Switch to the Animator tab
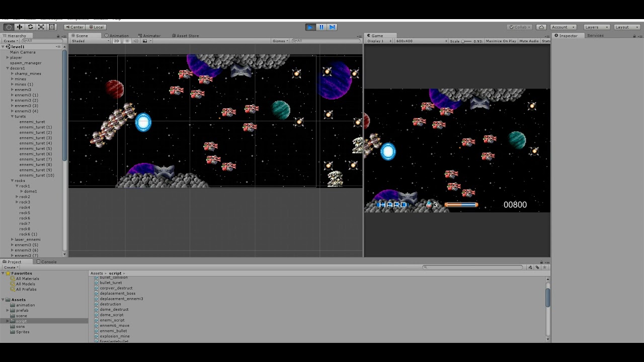The image size is (644, 362). click(x=149, y=36)
